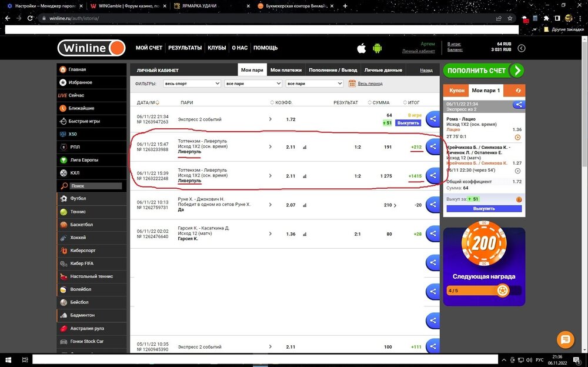Image resolution: width=588 pixels, height=367 pixels.
Task: Switch to the Мои платежи tab
Action: tap(285, 70)
